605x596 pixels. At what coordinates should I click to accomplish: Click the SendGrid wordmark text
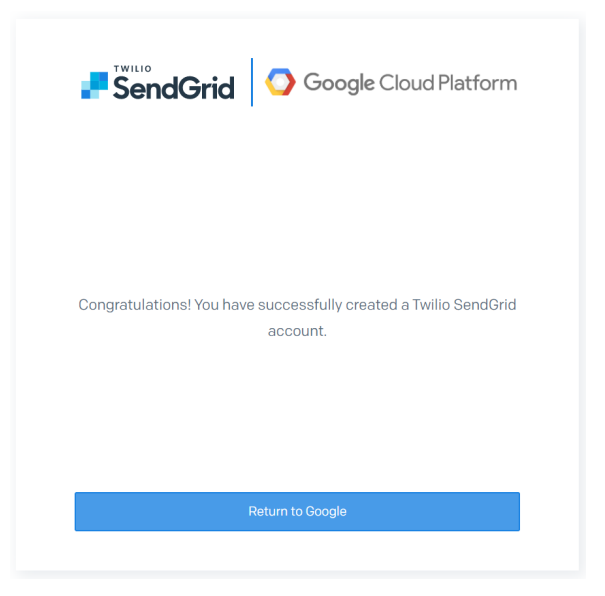point(174,89)
